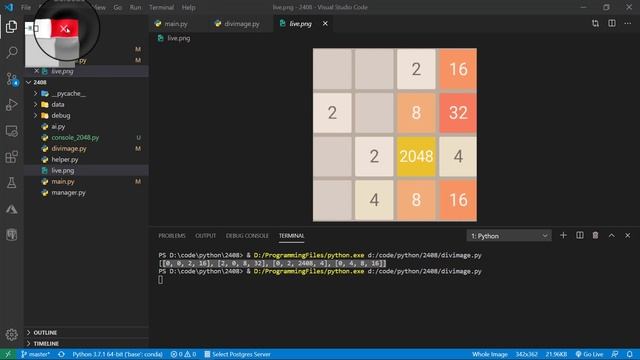Click Select Postgres Server
Screen dimensions: 640x360
tap(237, 354)
